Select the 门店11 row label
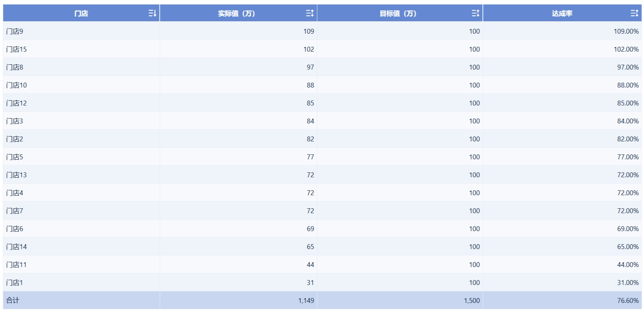This screenshot has height=313, width=644. [x=16, y=265]
